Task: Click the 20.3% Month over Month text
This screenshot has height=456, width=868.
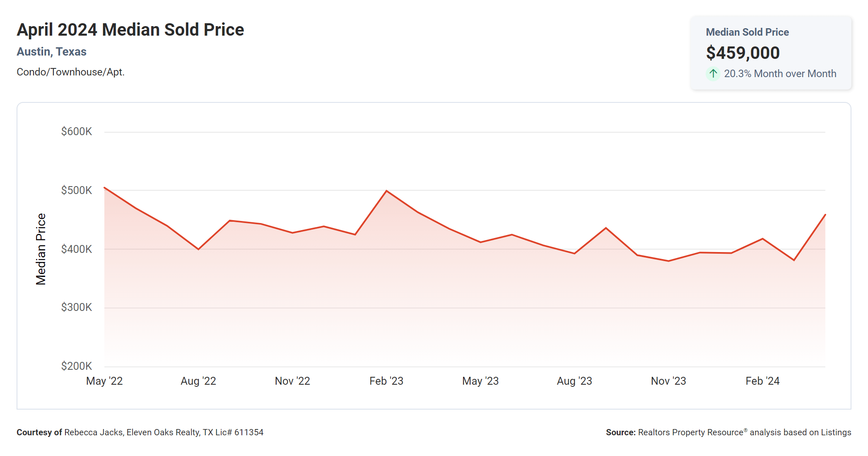Action: [x=780, y=74]
